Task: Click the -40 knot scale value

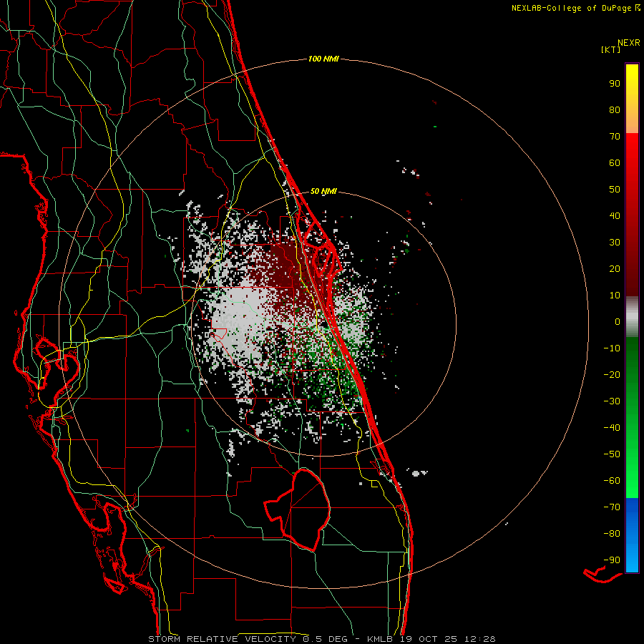Action: coord(612,428)
